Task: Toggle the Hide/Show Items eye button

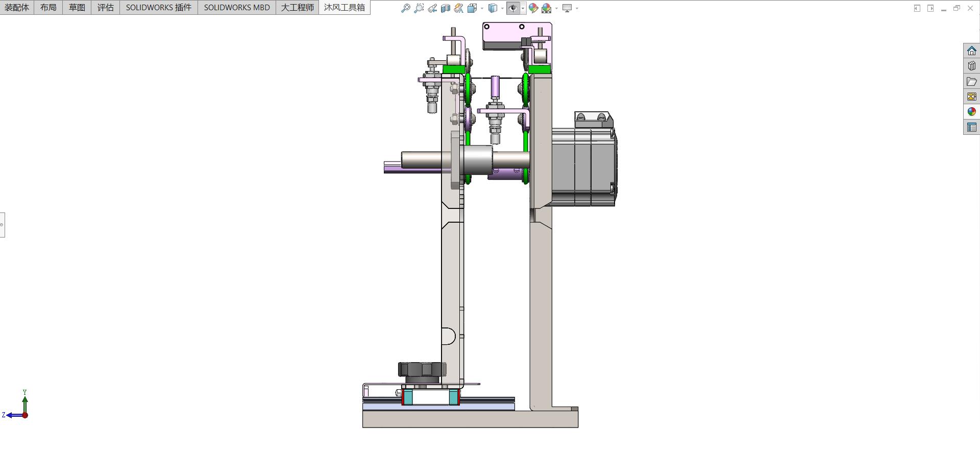Action: [x=513, y=8]
